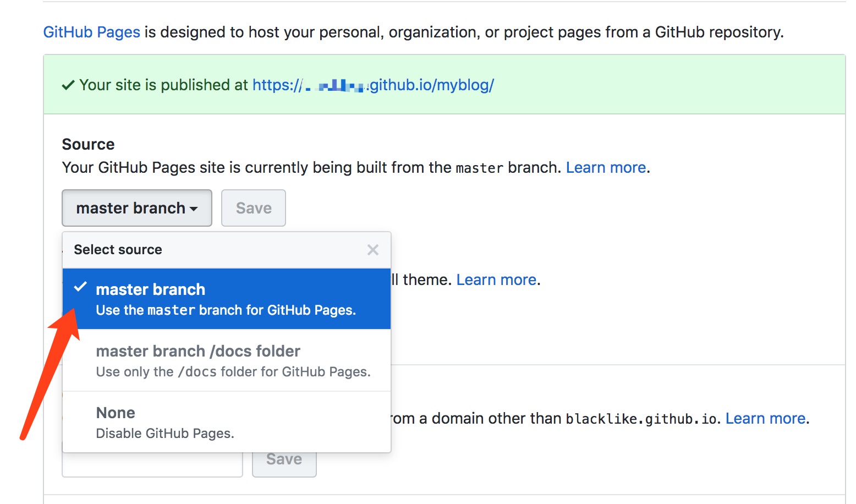Click the checkmark next to master branch option
This screenshot has height=504, width=856.
coord(80,287)
